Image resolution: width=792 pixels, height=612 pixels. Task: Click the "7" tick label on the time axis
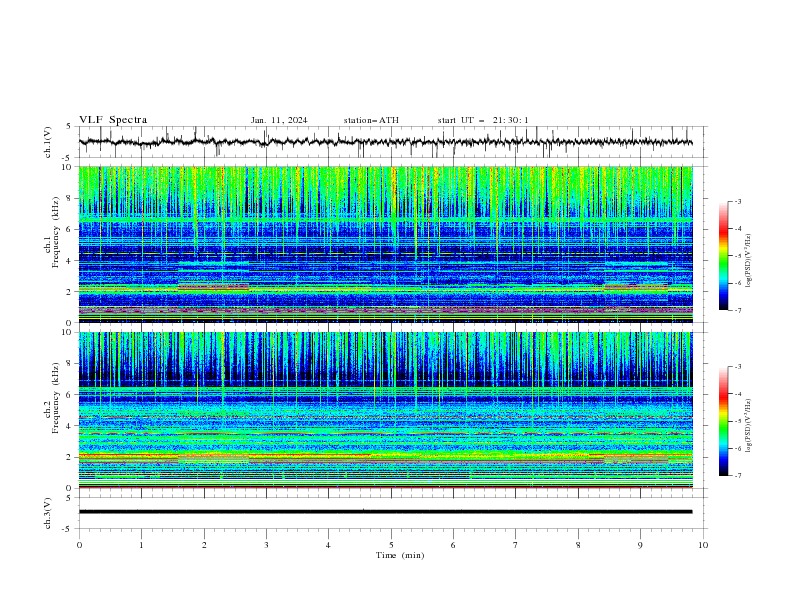(516, 545)
